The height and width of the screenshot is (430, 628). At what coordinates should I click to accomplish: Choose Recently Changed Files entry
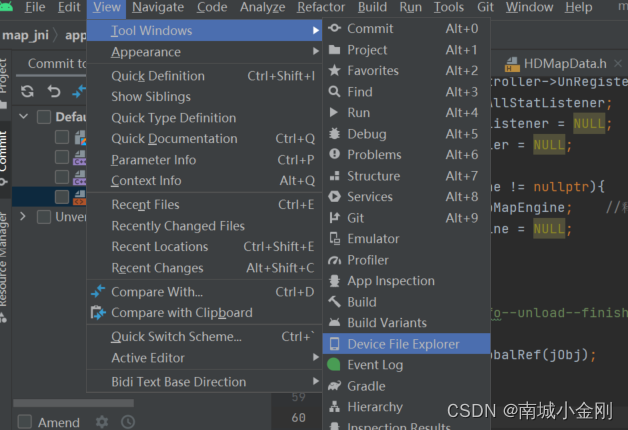coord(204,226)
